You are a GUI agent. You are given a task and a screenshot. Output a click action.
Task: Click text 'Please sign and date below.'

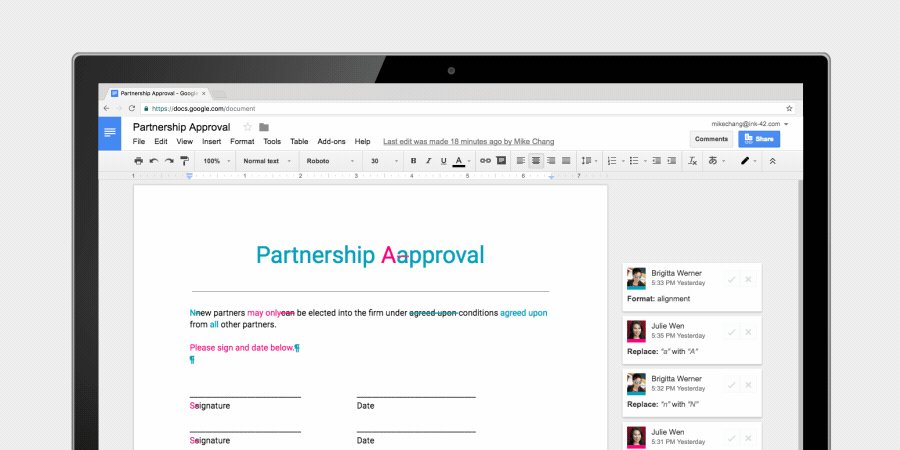point(242,348)
